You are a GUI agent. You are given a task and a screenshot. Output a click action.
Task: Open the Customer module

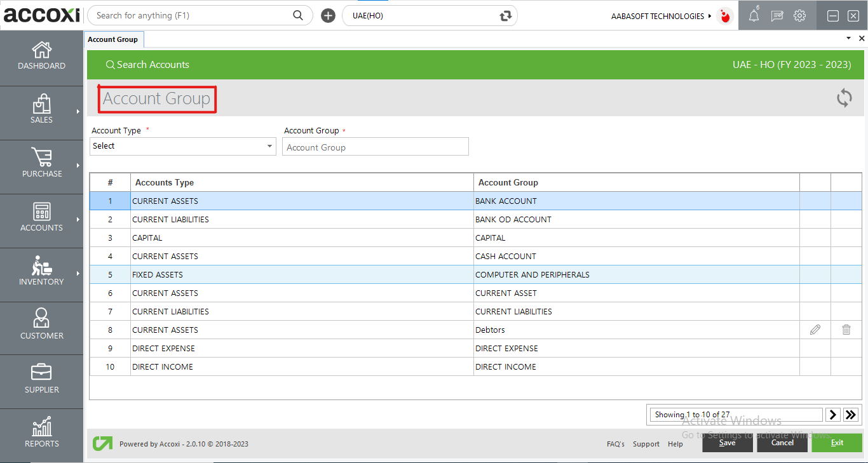coord(41,325)
